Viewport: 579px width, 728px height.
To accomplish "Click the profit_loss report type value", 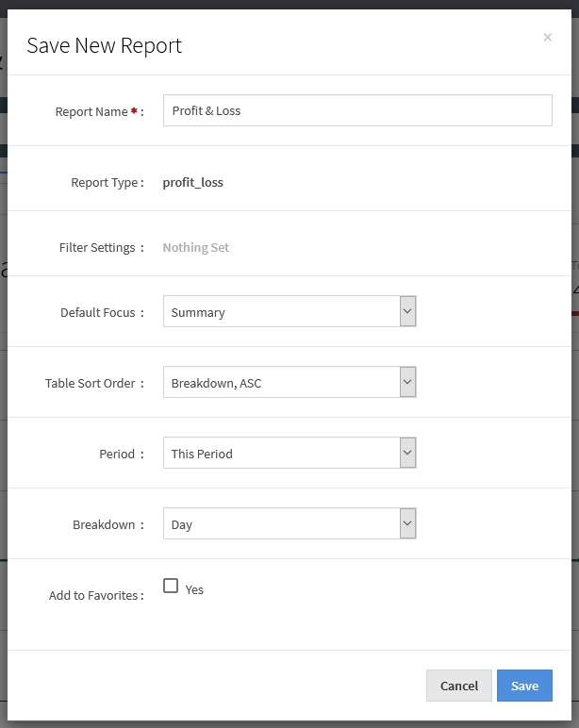I will click(192, 182).
